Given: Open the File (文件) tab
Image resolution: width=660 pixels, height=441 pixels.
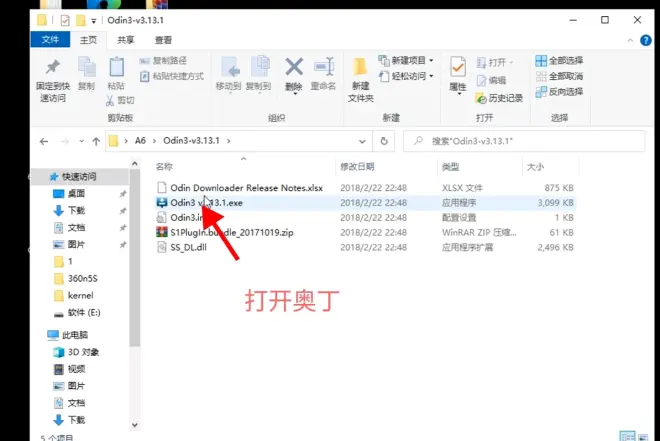Looking at the screenshot, I should click(50, 40).
